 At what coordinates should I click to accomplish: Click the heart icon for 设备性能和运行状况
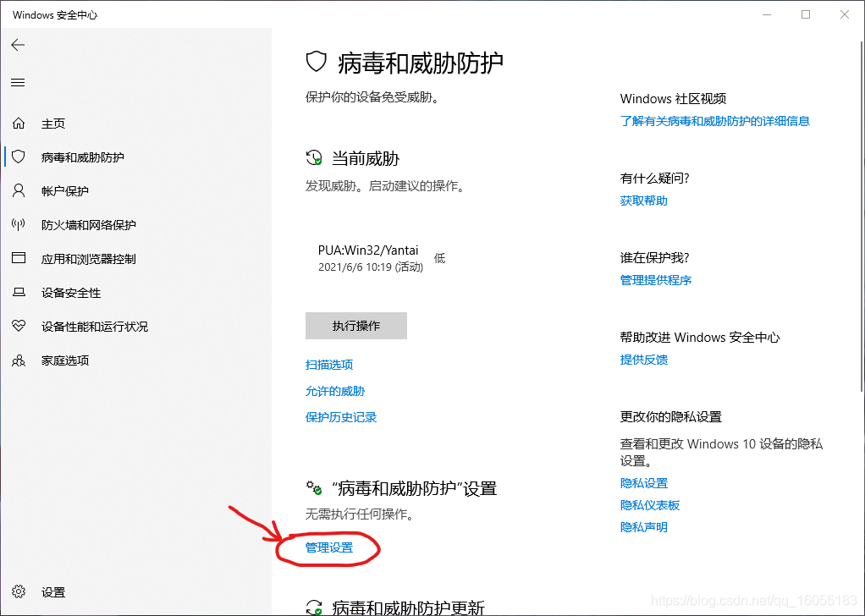[19, 326]
